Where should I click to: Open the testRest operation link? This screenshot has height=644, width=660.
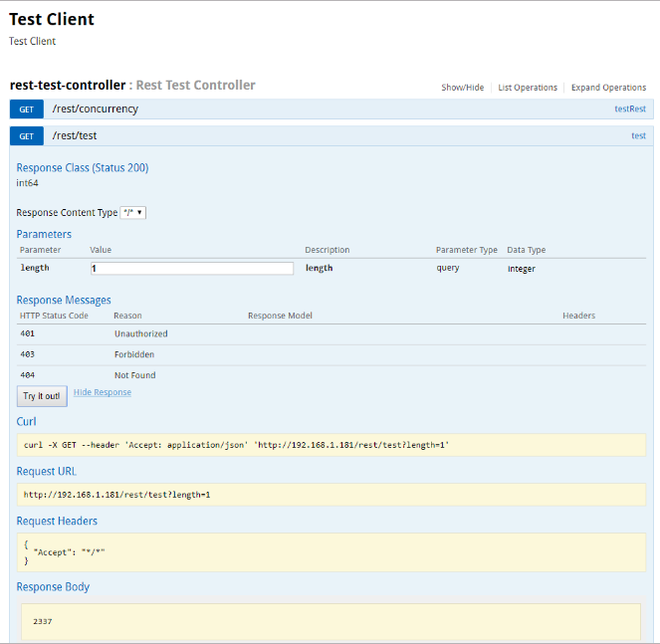[x=630, y=109]
